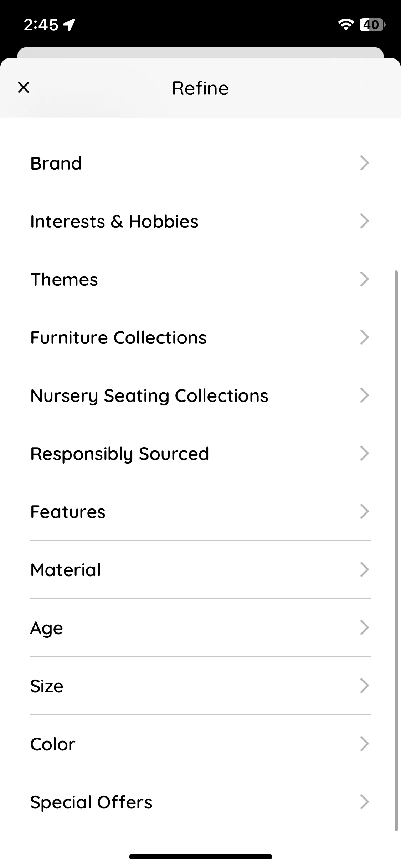
Task: Tap the Themes row chevron
Action: (x=364, y=279)
